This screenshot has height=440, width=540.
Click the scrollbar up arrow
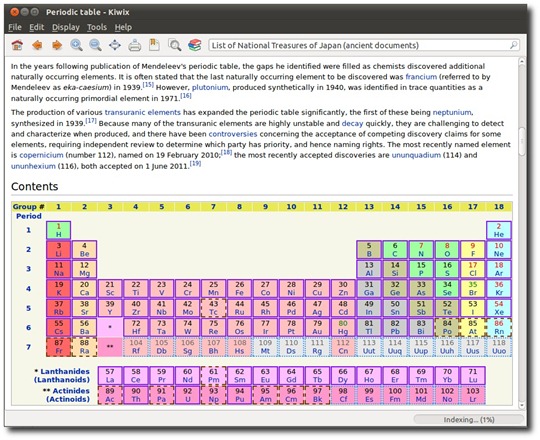pyautogui.click(x=522, y=61)
